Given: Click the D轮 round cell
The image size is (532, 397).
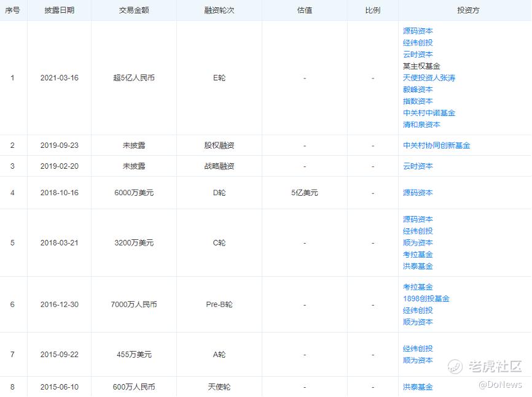Looking at the screenshot, I should tap(219, 193).
